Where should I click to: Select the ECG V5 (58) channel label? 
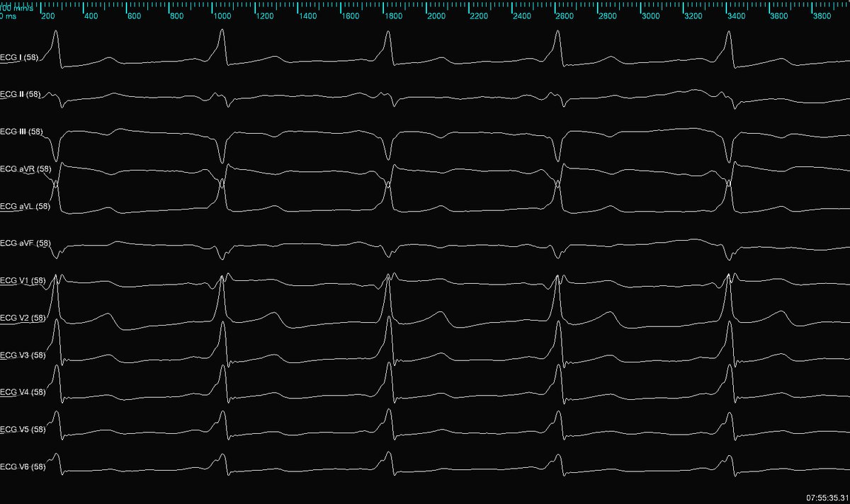point(23,429)
